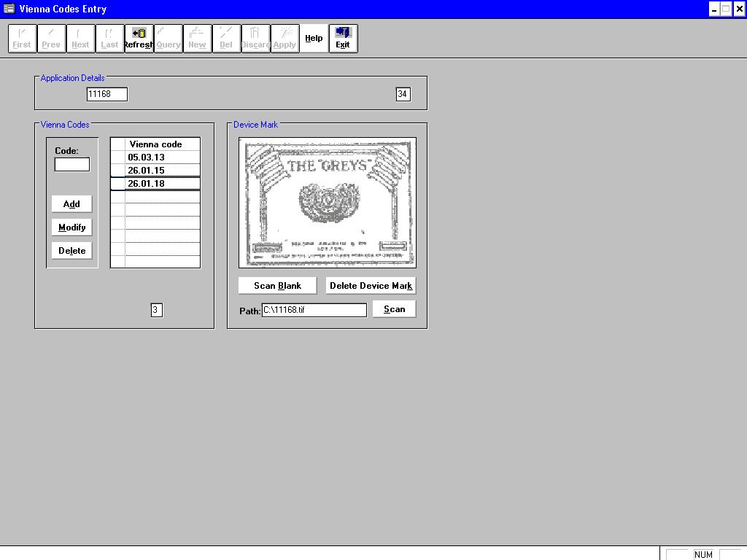The image size is (747, 560).
Task: Click the New record toolbar icon
Action: (x=197, y=38)
